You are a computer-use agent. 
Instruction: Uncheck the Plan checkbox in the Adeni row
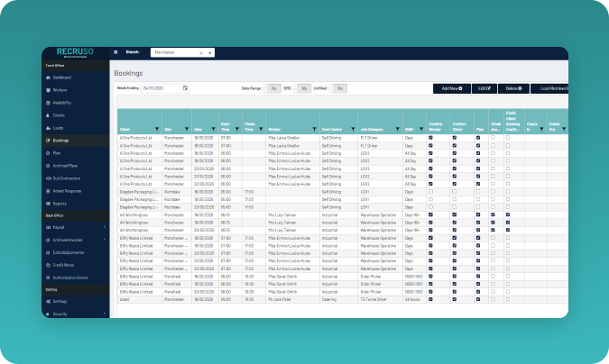coord(478,300)
